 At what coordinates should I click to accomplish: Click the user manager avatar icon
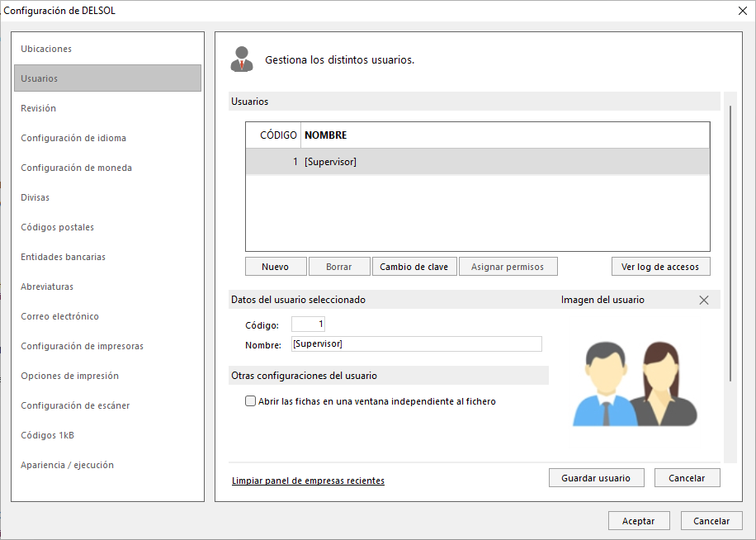[x=242, y=59]
